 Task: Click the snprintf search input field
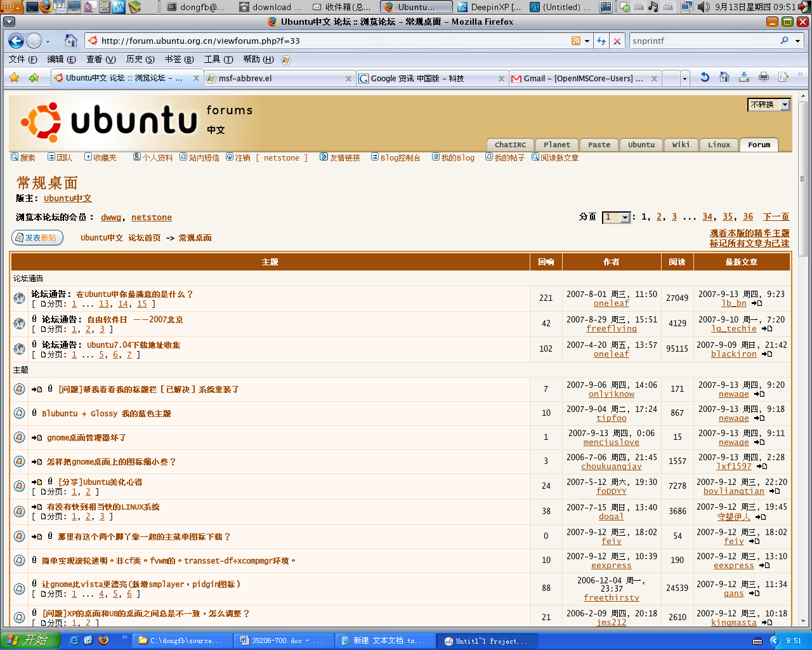pos(703,41)
